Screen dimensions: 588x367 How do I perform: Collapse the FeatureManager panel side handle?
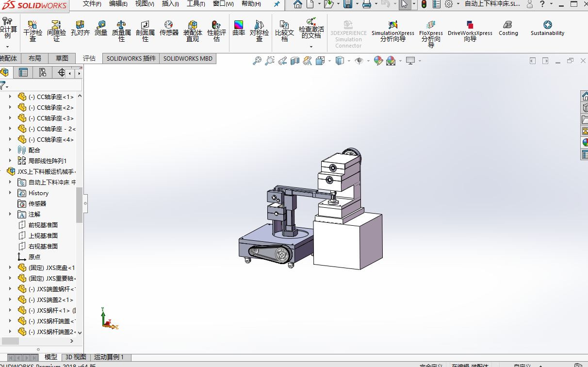click(85, 203)
